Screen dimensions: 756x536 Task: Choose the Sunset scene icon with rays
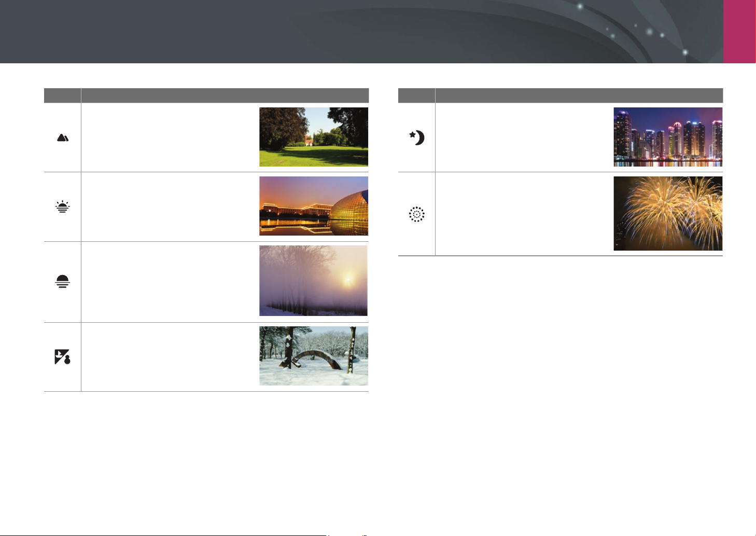63,207
